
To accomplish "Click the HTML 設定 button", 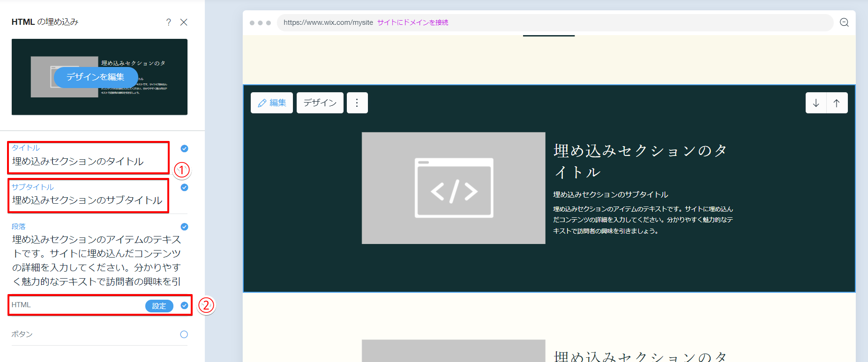I will pyautogui.click(x=159, y=306).
